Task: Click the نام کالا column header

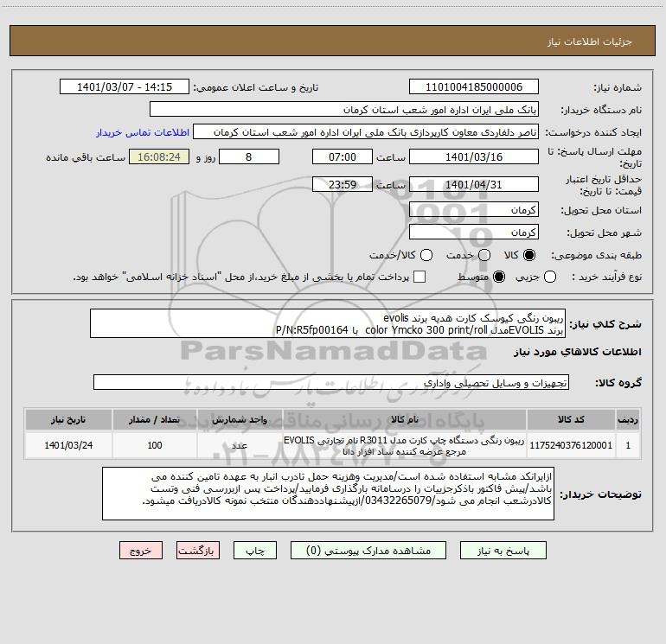Action: [x=405, y=419]
